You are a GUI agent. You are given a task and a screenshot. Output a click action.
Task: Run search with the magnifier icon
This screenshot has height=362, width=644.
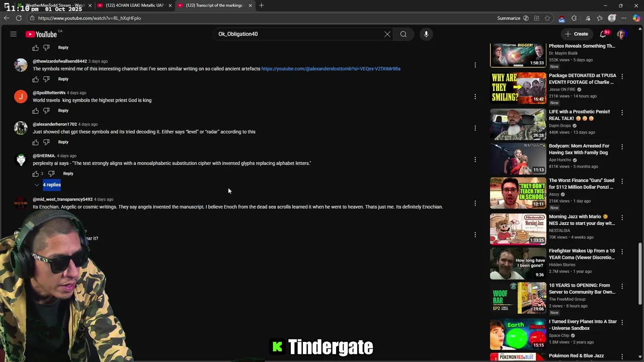[404, 34]
